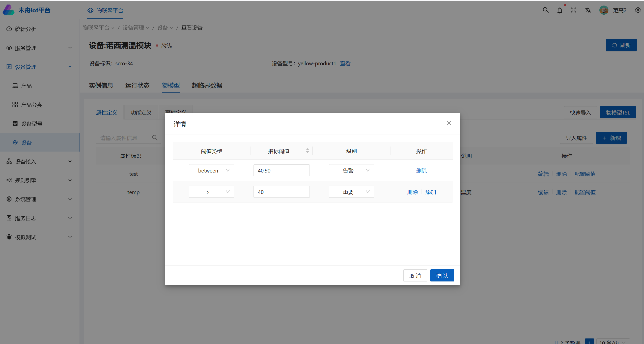Switch to 事件定义 tab
Image resolution: width=644 pixels, height=344 pixels.
click(x=176, y=112)
